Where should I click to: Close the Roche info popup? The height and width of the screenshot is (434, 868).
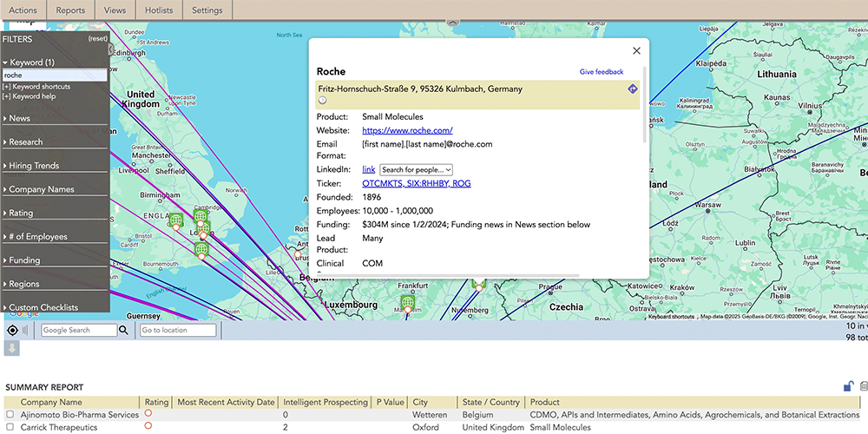pos(636,51)
